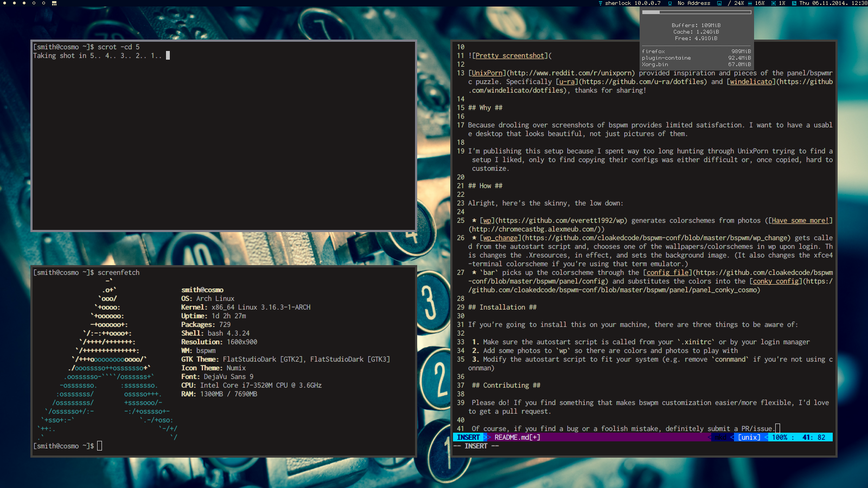Click the clock icon beside the date
This screenshot has width=868, height=488.
[794, 3]
